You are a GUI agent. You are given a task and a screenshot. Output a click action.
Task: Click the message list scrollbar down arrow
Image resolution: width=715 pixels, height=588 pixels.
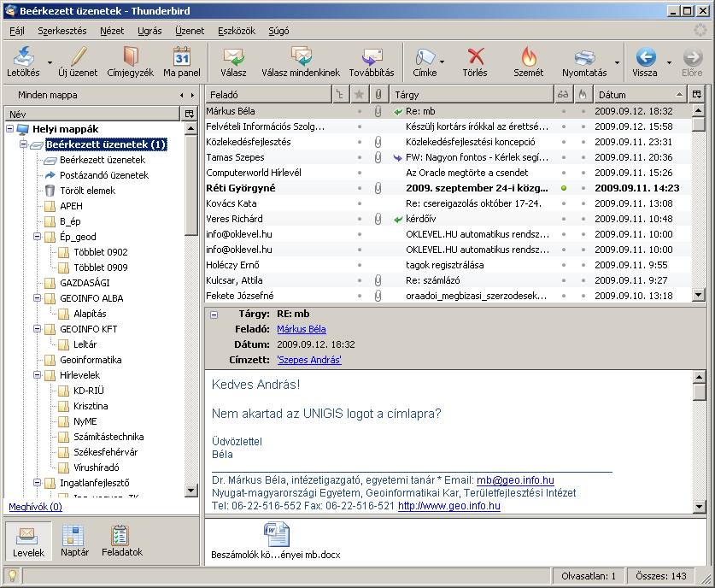[698, 295]
